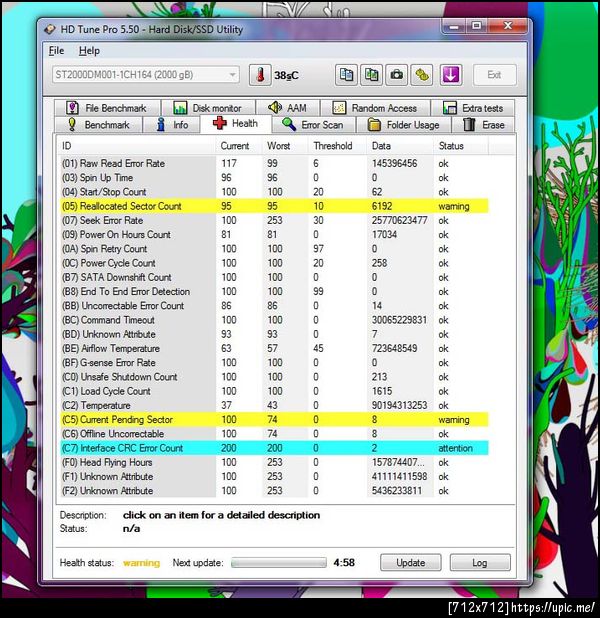Click the Data column header
The image size is (600, 618).
click(401, 146)
